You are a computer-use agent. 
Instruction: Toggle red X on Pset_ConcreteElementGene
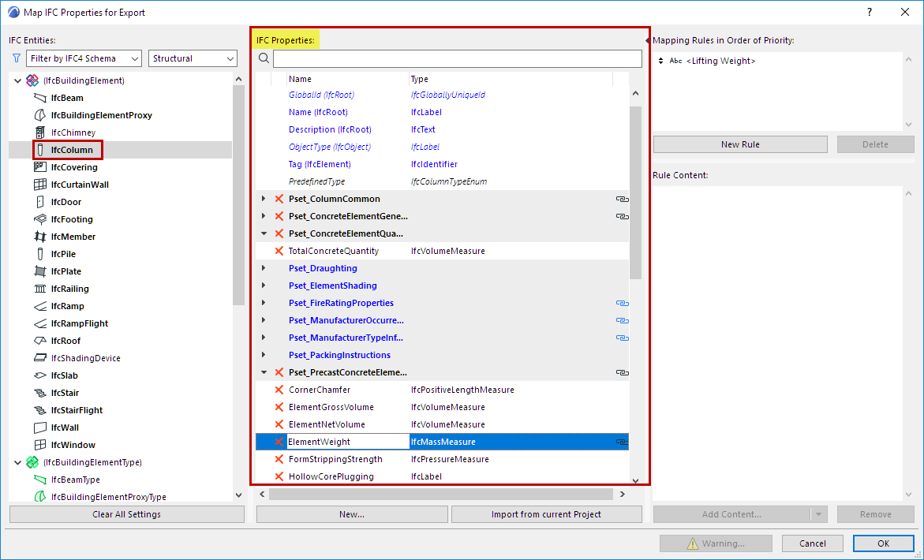(x=279, y=216)
